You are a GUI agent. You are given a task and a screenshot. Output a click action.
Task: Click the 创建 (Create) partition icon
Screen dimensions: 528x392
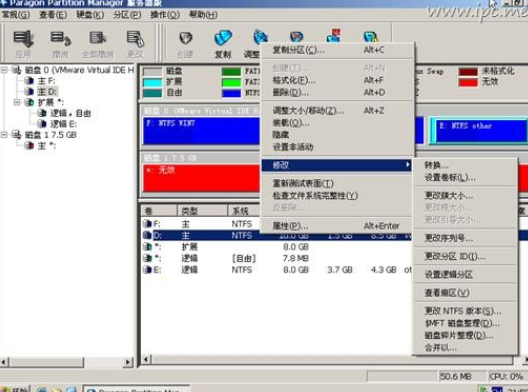(186, 38)
